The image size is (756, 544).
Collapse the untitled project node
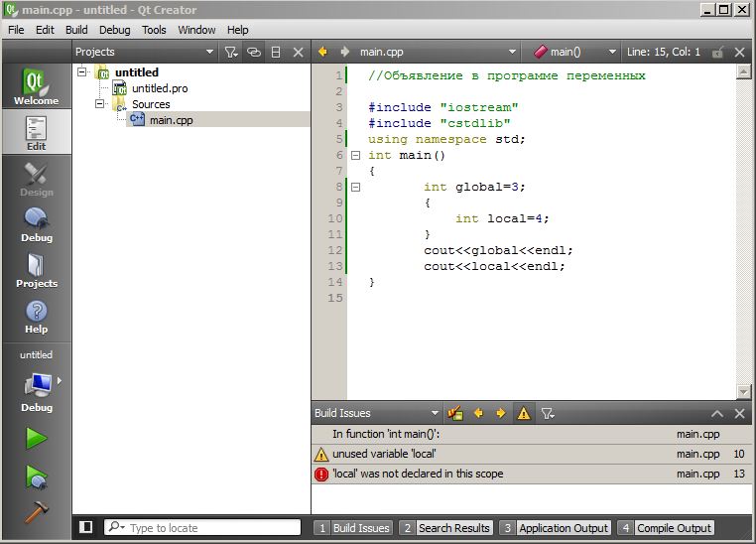click(x=82, y=71)
